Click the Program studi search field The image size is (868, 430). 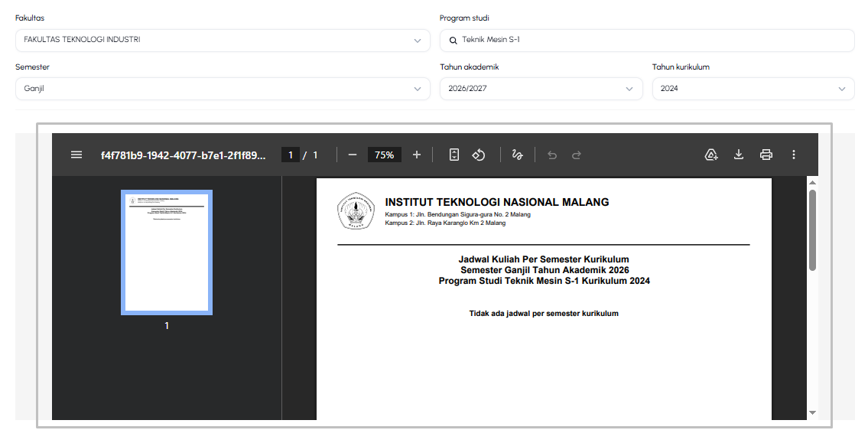647,41
